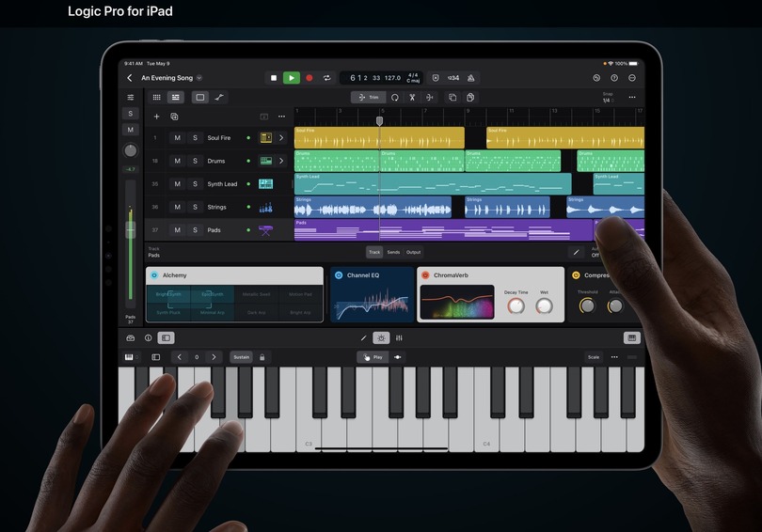Mute the Soul Fire track
Screen dimensions: 762x532
(178, 138)
